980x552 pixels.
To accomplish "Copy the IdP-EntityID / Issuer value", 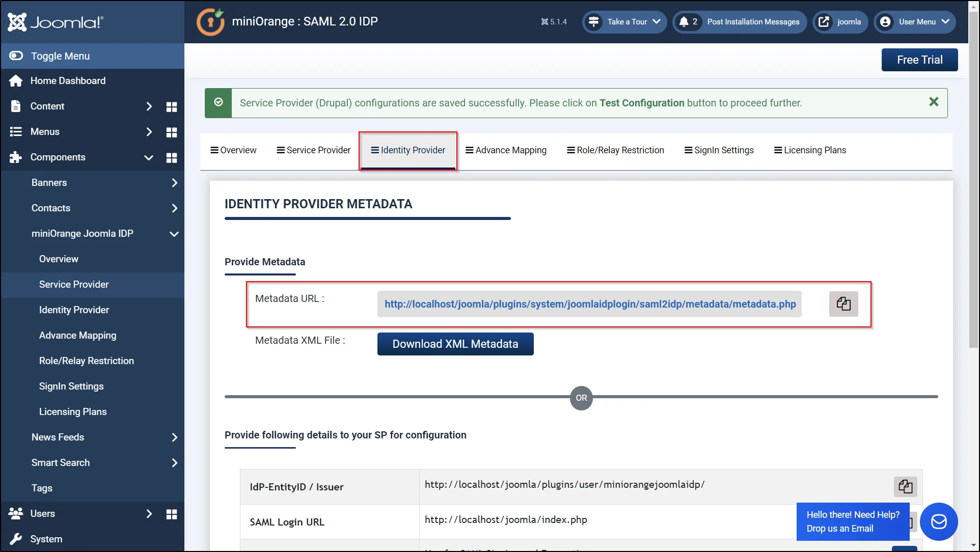I will (x=905, y=486).
